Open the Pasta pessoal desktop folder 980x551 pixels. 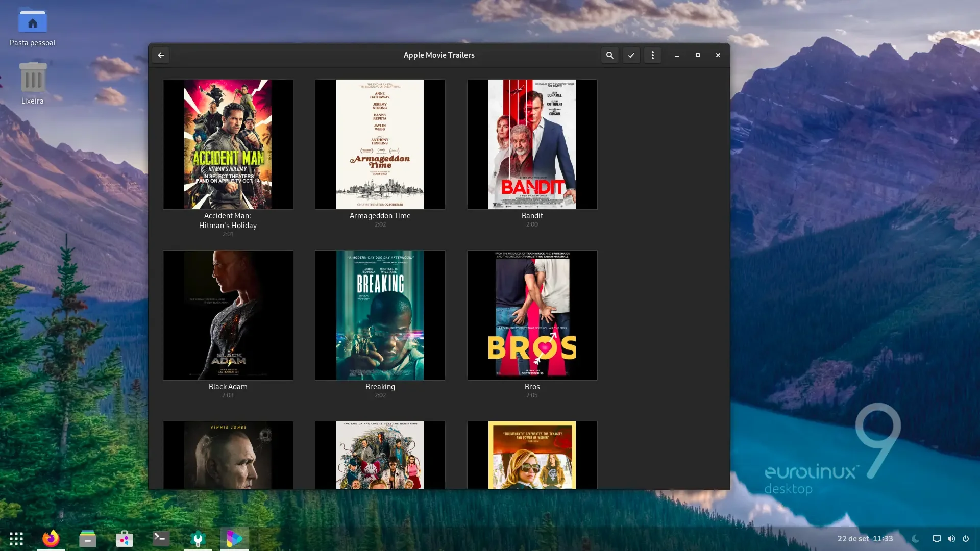click(33, 28)
